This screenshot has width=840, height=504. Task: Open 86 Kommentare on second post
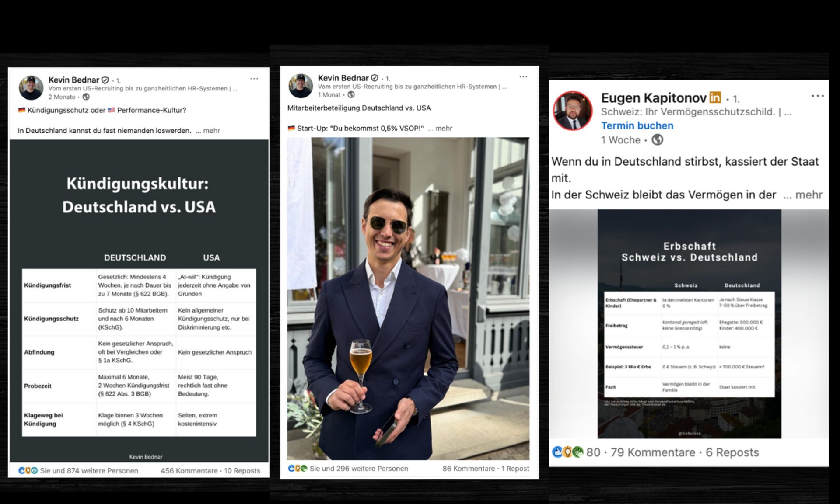(469, 469)
